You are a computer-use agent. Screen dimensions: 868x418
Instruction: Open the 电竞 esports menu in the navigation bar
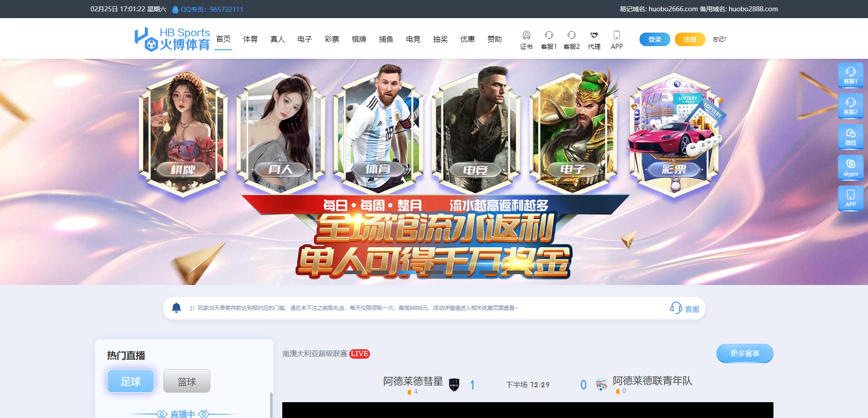(x=413, y=39)
